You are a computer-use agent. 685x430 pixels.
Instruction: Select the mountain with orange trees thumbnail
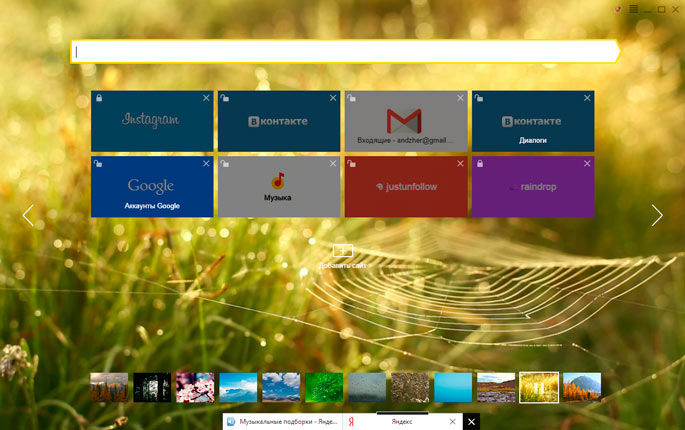[582, 387]
